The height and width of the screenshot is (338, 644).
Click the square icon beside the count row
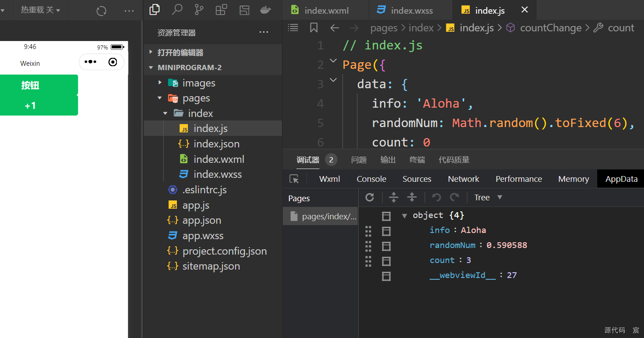point(386,261)
